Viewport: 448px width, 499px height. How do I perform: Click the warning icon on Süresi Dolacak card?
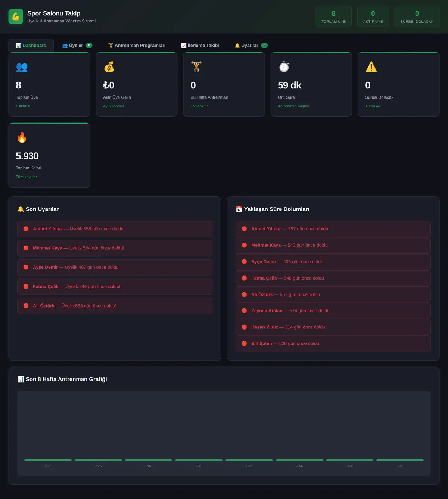(x=371, y=67)
